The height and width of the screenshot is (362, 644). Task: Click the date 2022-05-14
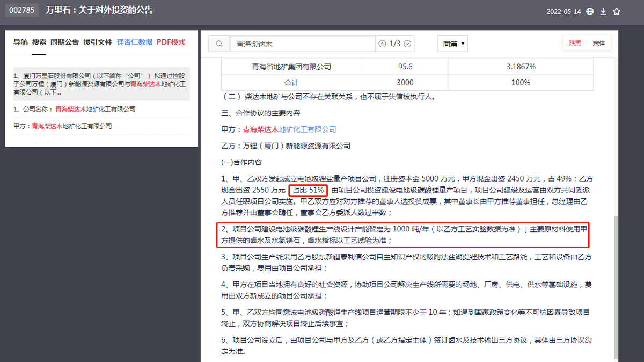click(x=563, y=11)
